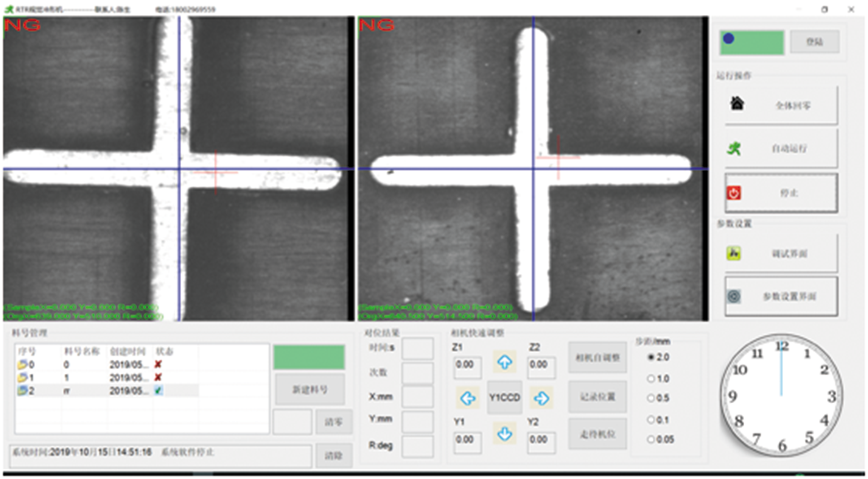Screen dimensions: 868x479
Task: Move camera right with the right arrow
Action: tap(541, 398)
